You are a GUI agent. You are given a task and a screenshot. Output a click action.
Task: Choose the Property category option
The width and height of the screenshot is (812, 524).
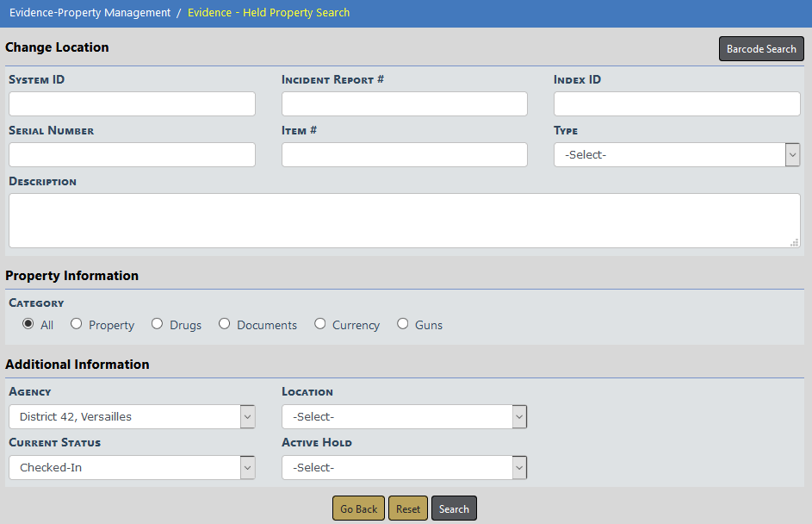[x=77, y=324]
